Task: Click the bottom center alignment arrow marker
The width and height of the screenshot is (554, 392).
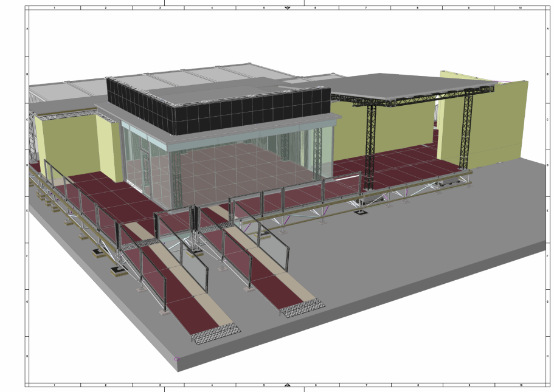Action: pos(288,385)
